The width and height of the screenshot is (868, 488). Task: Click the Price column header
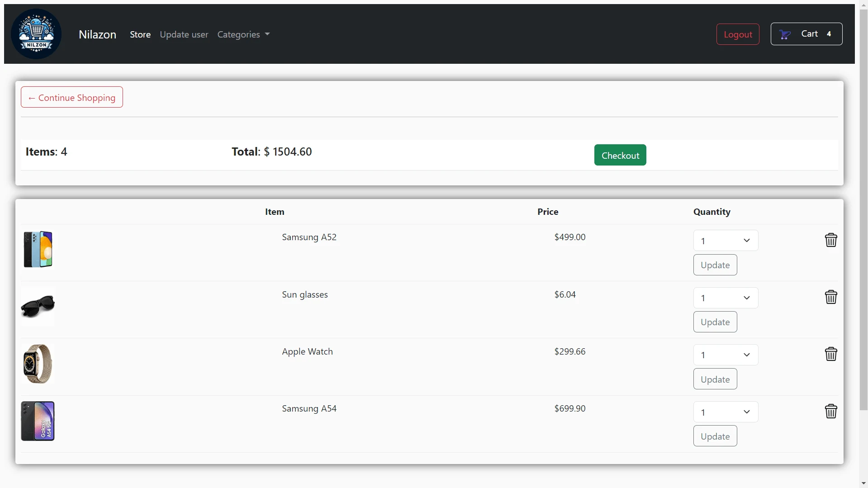coord(548,212)
